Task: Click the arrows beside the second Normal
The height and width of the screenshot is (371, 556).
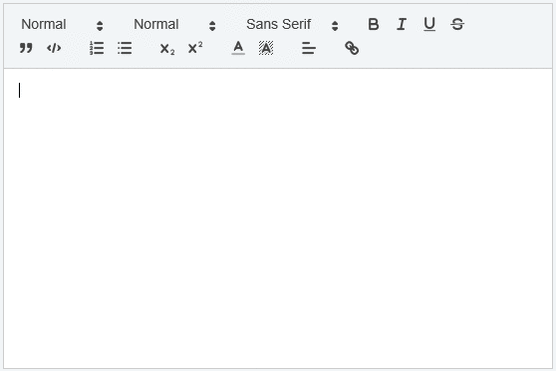Action: click(x=212, y=26)
